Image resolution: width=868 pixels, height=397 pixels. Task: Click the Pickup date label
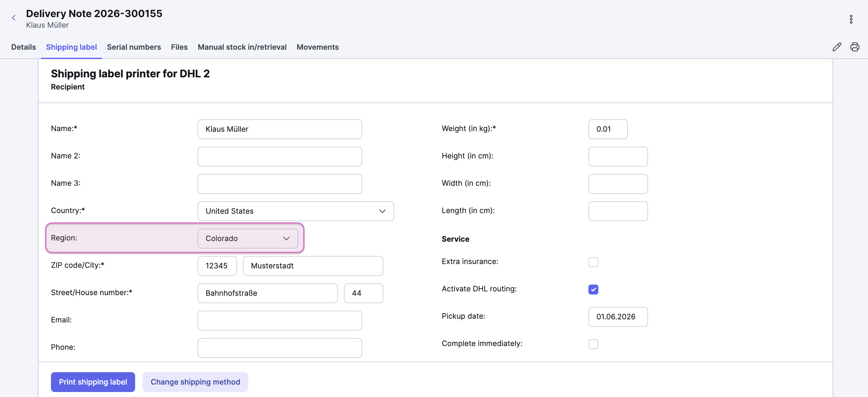pyautogui.click(x=463, y=316)
